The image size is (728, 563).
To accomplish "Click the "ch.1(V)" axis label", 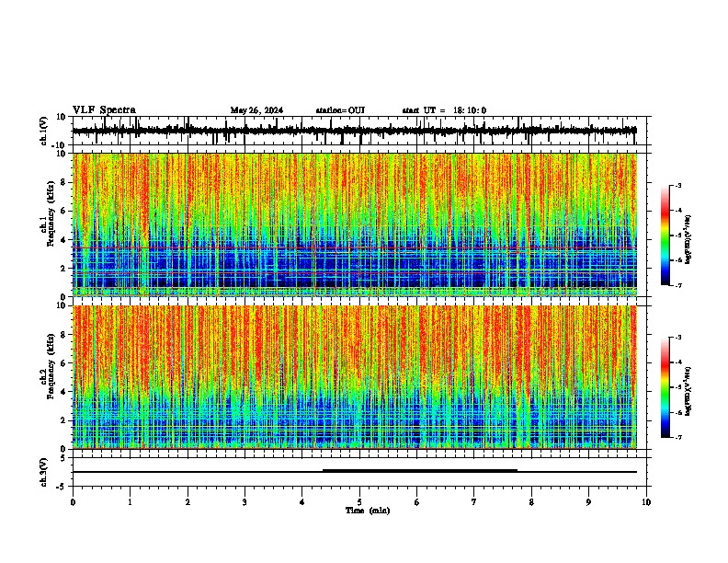I will pos(44,131).
